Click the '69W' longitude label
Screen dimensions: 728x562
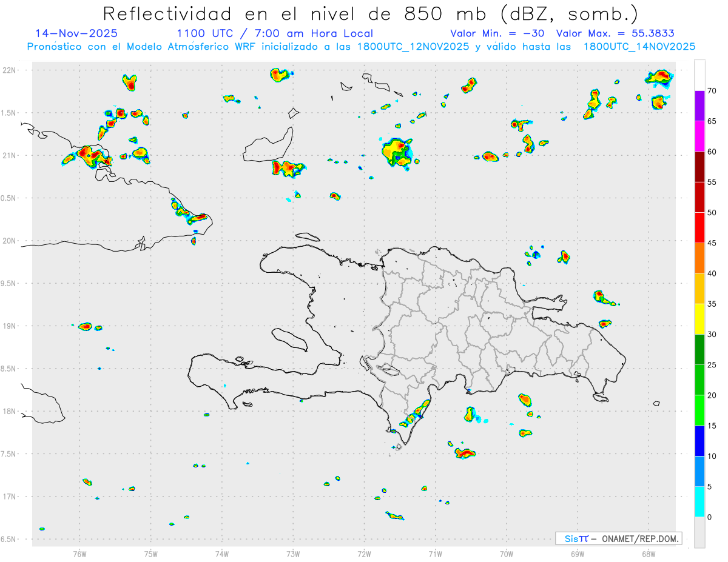(577, 554)
